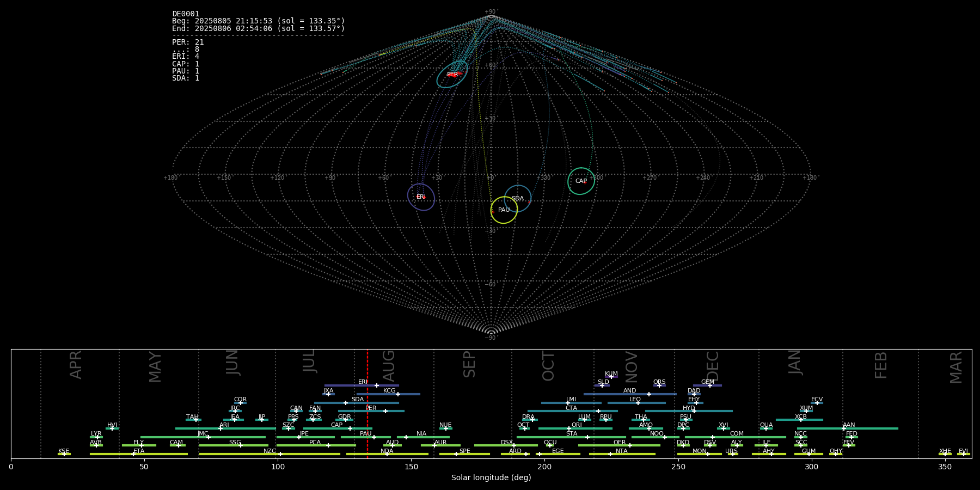
Task: Click the ORI shower label in timeline
Action: click(577, 425)
